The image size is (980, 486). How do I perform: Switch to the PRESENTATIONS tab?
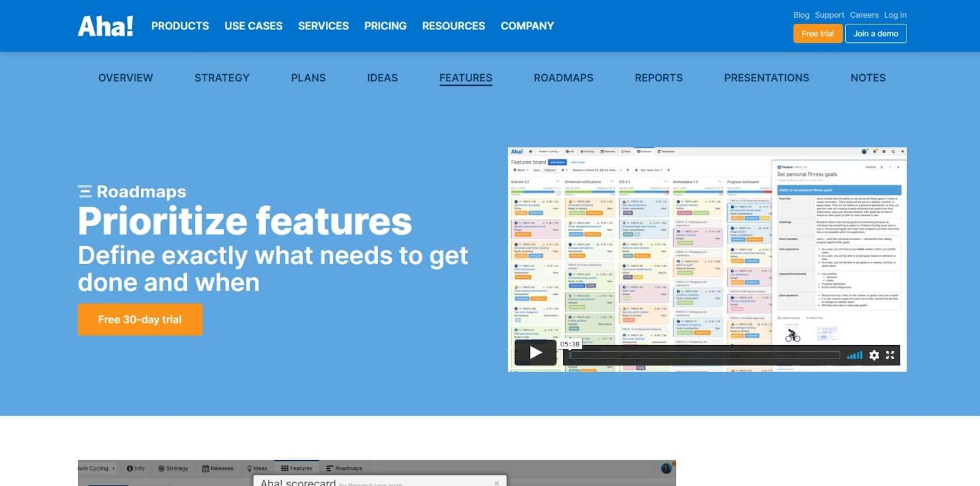coord(766,78)
